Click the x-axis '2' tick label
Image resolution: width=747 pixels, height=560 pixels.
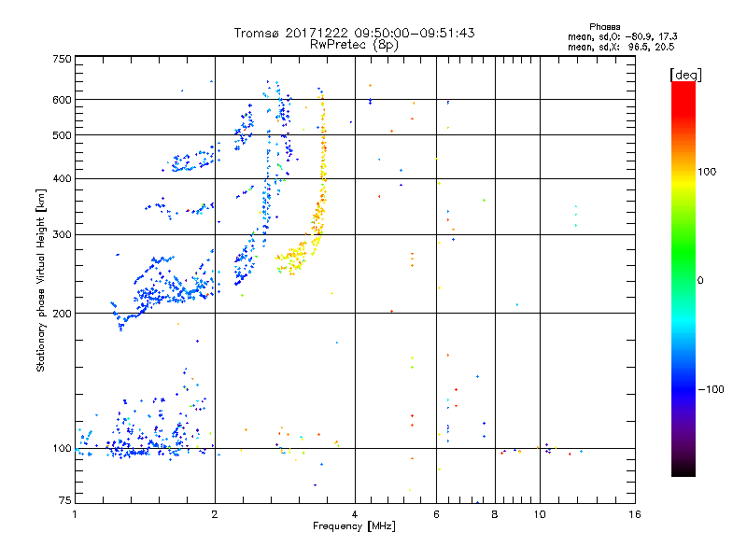(215, 514)
